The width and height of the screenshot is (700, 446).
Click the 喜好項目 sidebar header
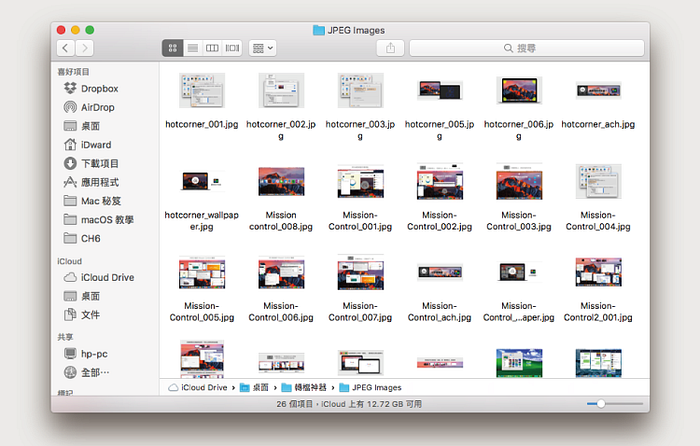pyautogui.click(x=73, y=71)
